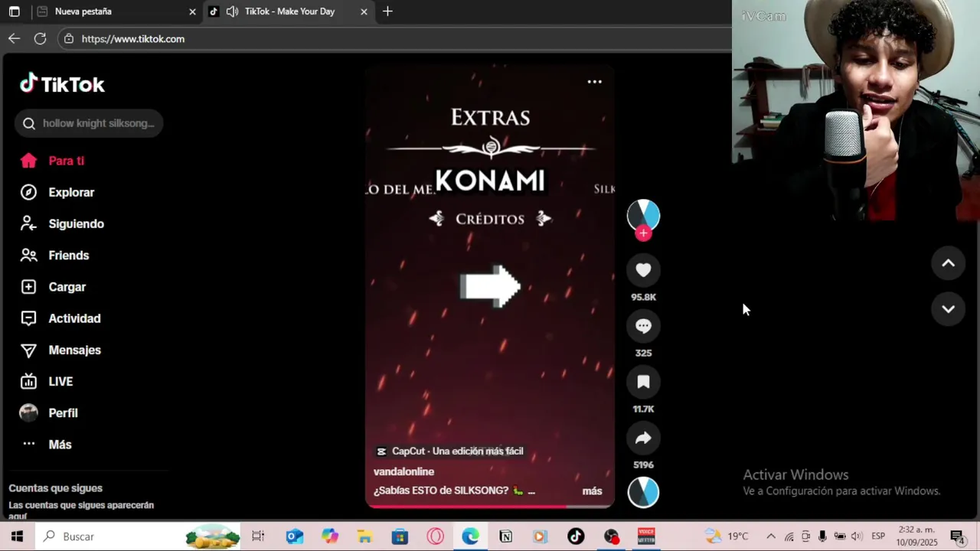The height and width of the screenshot is (551, 980).
Task: Click the LIVE TV icon in sidebar
Action: point(28,381)
